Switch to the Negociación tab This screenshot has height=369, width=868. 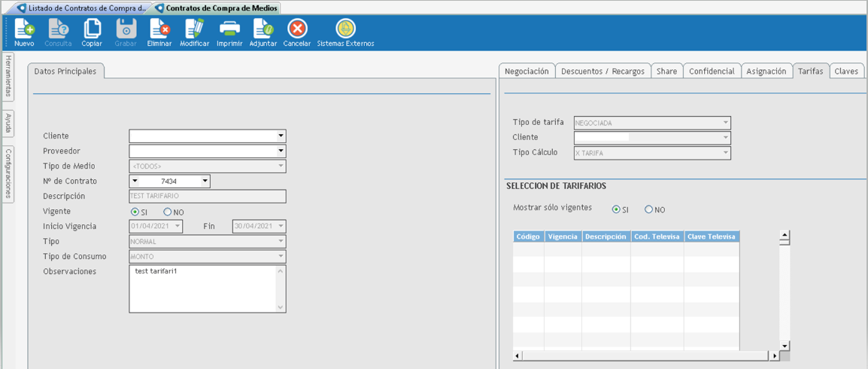tap(527, 72)
